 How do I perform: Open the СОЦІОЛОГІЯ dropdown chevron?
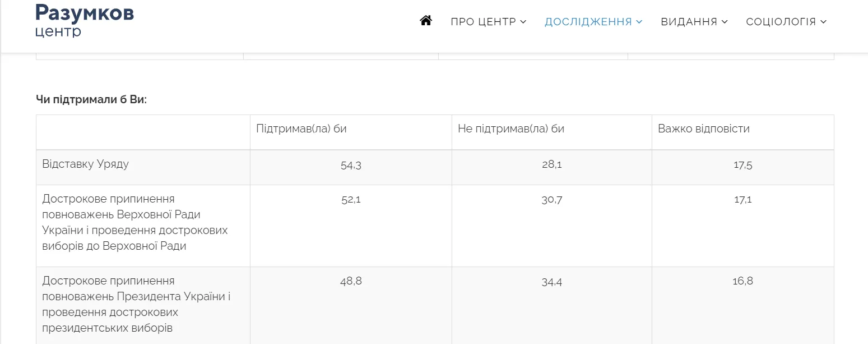point(824,22)
